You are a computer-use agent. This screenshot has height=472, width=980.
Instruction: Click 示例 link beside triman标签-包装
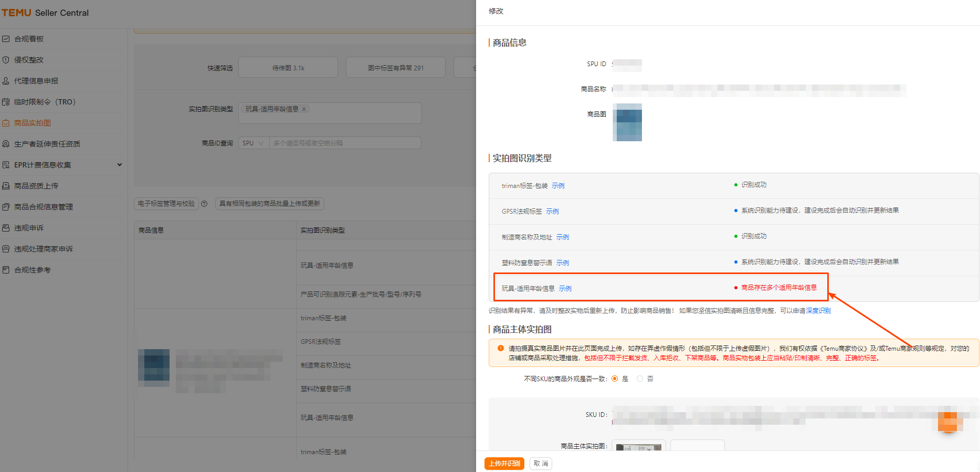pos(558,186)
